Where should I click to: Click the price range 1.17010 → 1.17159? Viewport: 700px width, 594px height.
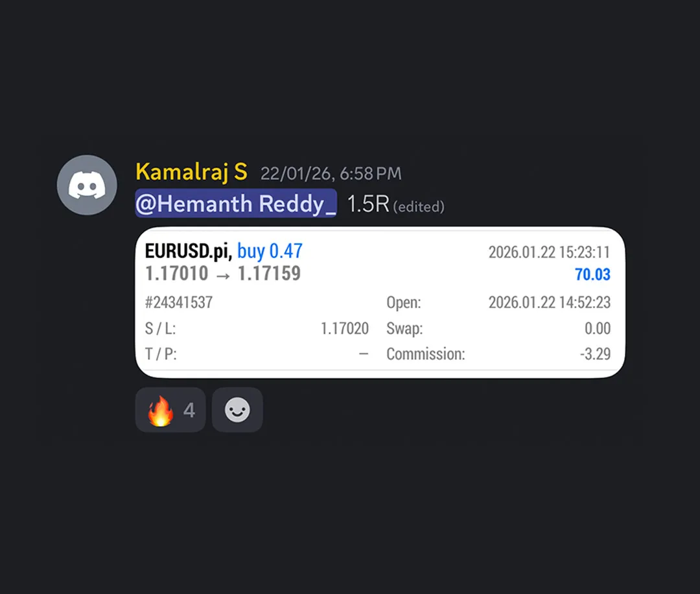pyautogui.click(x=223, y=273)
